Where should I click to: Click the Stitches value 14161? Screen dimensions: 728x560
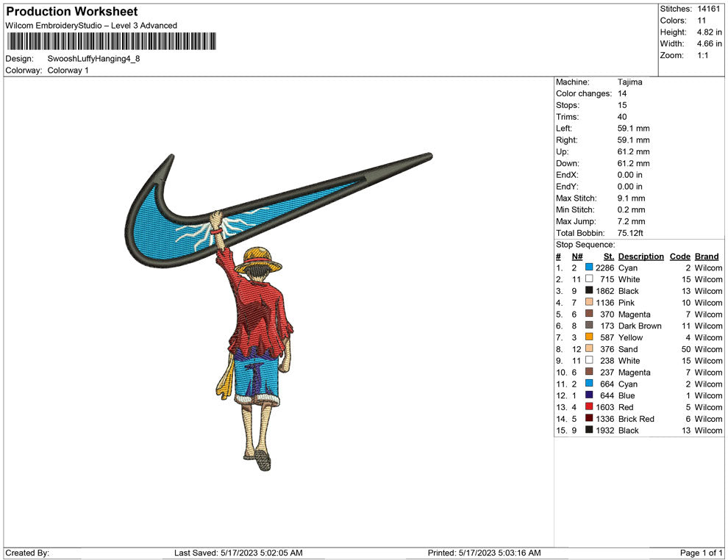(709, 9)
